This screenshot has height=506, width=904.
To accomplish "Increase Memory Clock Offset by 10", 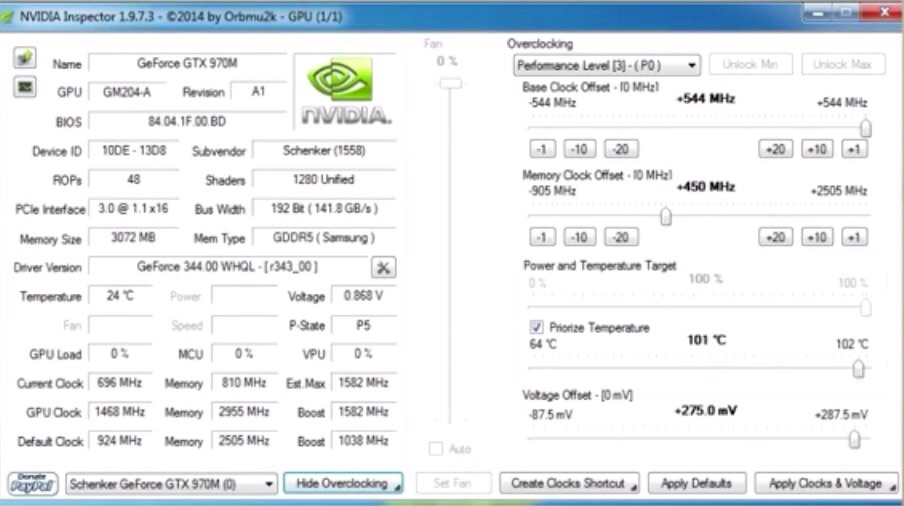I will coord(817,237).
